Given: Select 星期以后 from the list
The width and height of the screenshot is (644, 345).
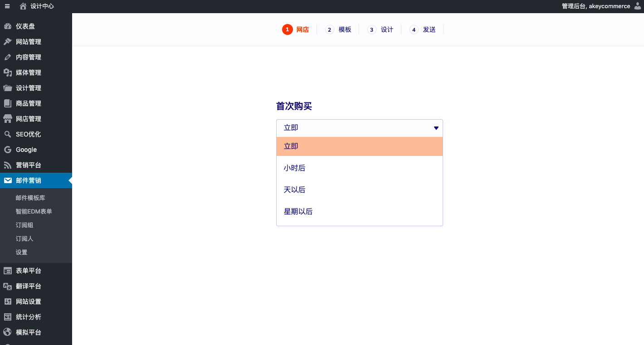Looking at the screenshot, I should coord(359,212).
